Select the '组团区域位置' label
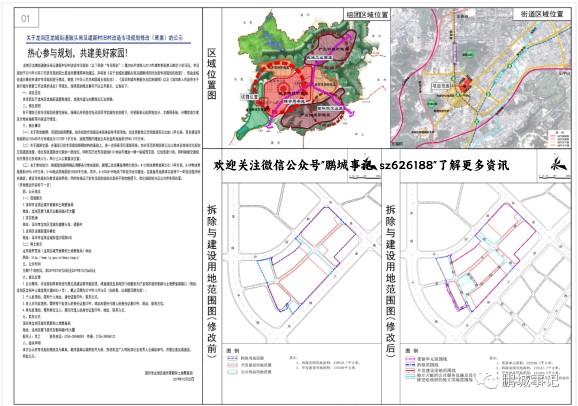 (x=366, y=15)
